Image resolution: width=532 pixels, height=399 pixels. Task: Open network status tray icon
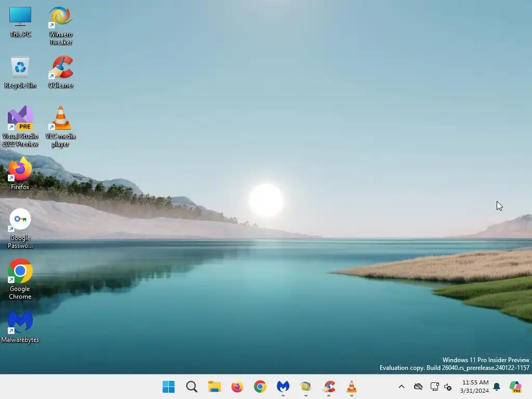[434, 387]
